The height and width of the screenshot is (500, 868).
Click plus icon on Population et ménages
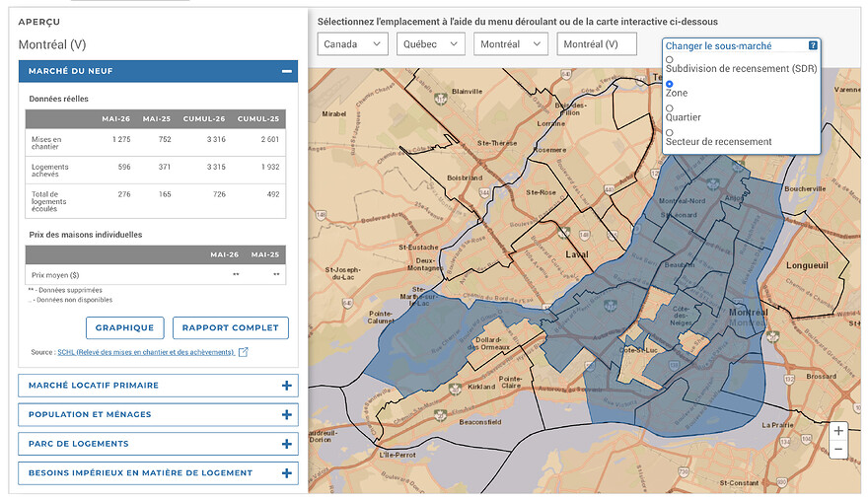tap(287, 415)
